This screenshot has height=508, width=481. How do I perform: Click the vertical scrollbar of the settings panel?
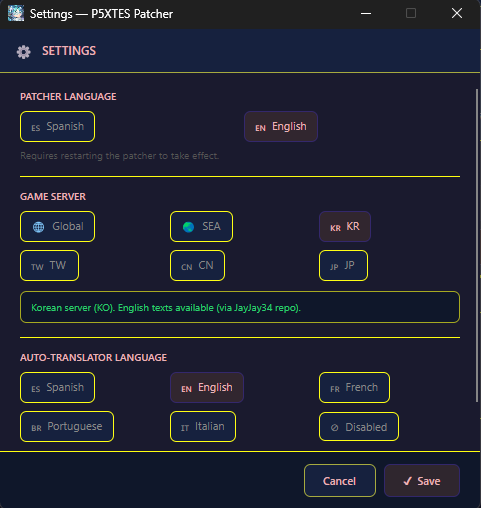tap(477, 245)
